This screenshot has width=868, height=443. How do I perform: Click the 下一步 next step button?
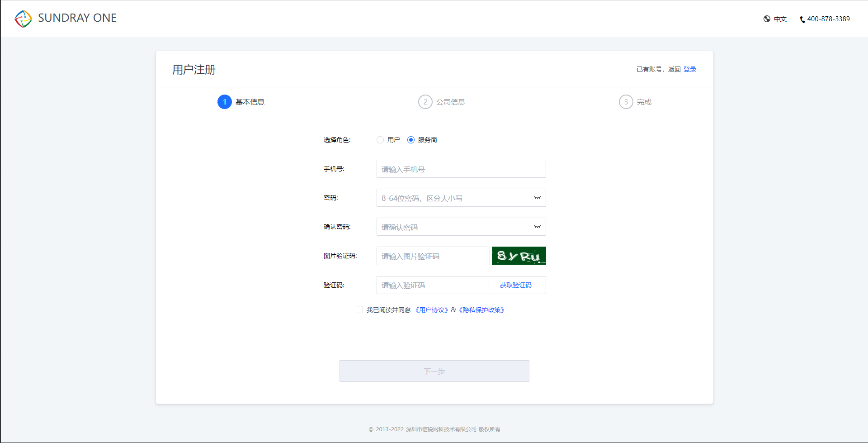pyautogui.click(x=434, y=371)
